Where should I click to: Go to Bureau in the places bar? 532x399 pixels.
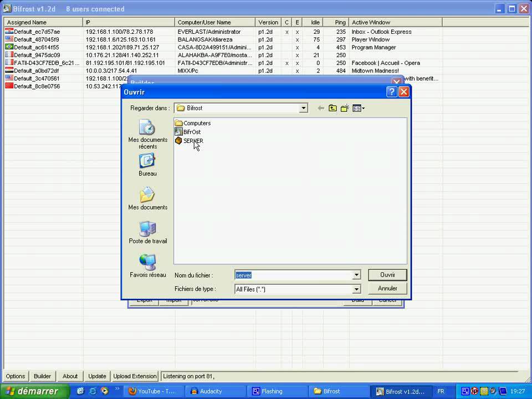pyautogui.click(x=147, y=165)
